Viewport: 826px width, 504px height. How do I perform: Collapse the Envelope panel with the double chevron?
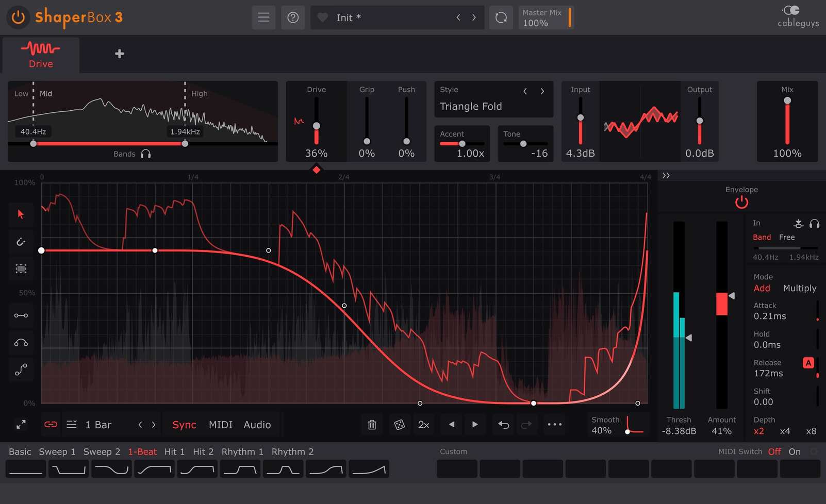click(x=666, y=175)
